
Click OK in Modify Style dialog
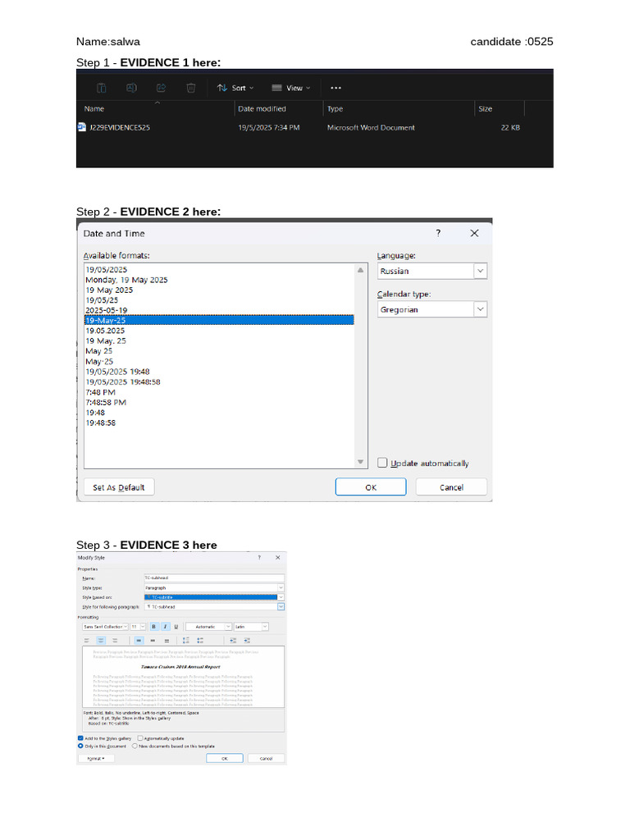tap(225, 759)
